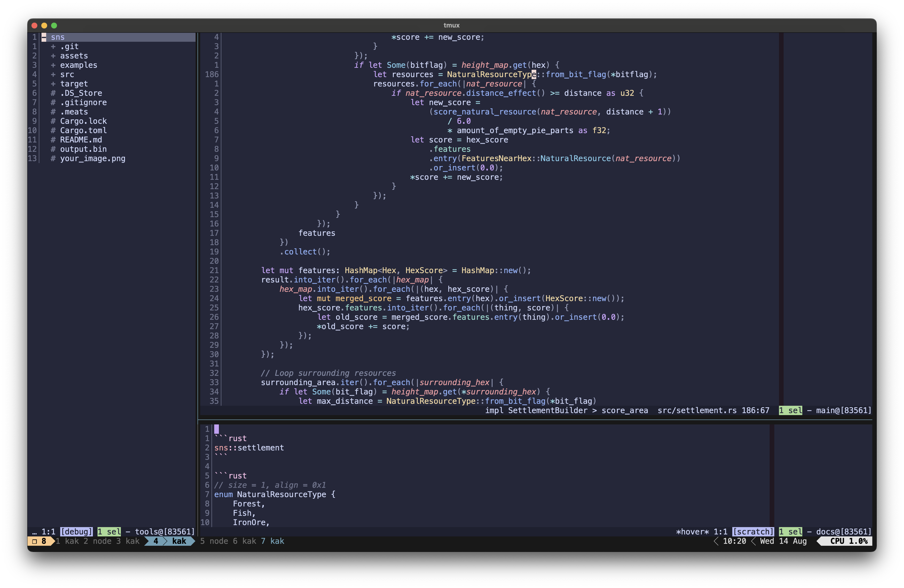The height and width of the screenshot is (588, 904).
Task: Open the .DS_Store file entry
Action: pos(81,93)
